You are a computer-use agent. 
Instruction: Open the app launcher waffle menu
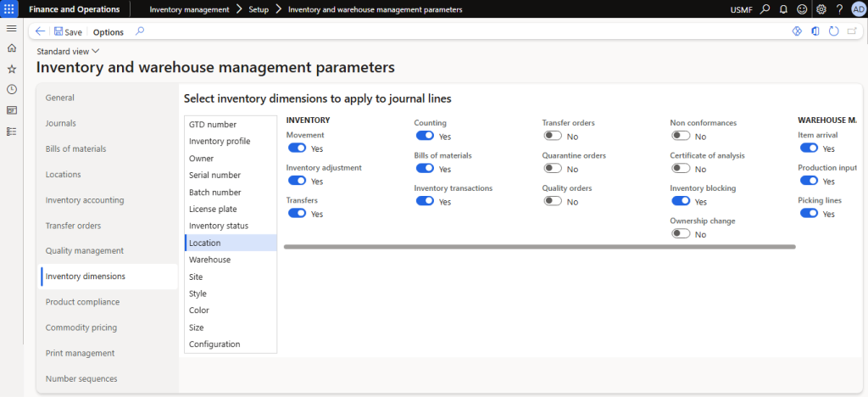coord(11,9)
